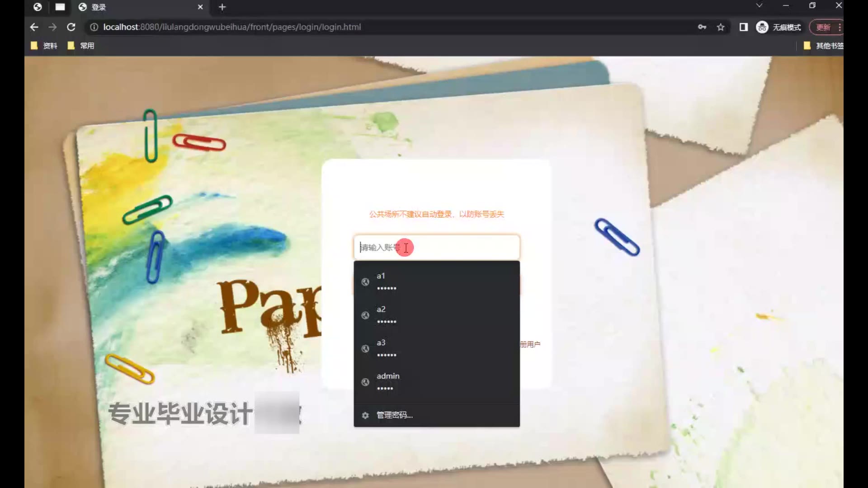
Task: Click the 请输入账号 account input field
Action: point(437,247)
